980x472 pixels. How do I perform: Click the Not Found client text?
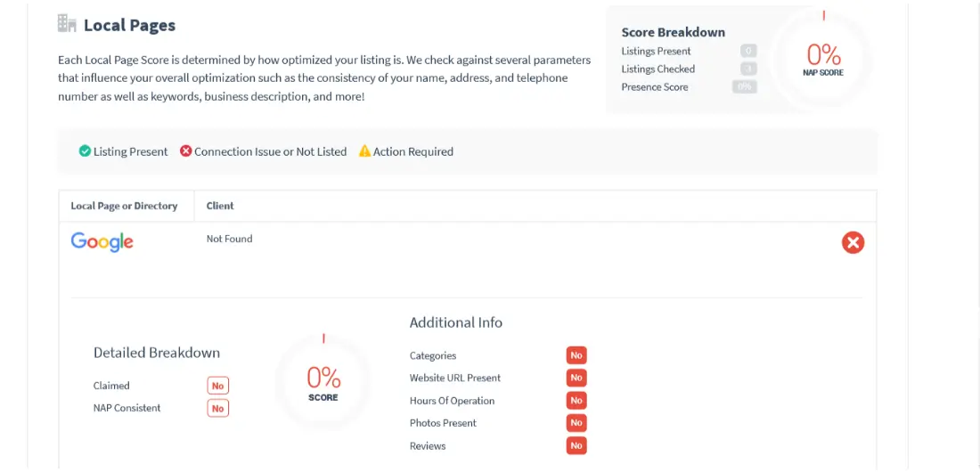[229, 239]
